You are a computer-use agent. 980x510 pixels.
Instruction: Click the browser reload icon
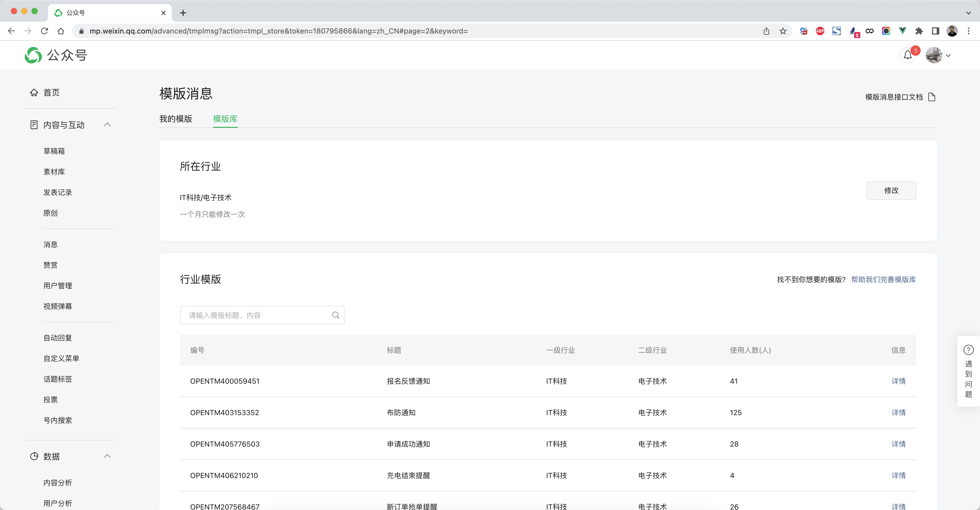(x=45, y=31)
